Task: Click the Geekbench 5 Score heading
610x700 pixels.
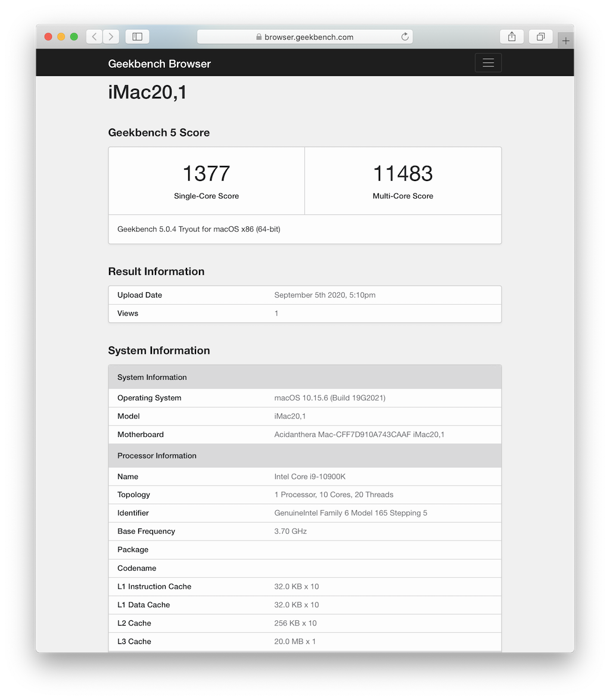Action: [158, 133]
